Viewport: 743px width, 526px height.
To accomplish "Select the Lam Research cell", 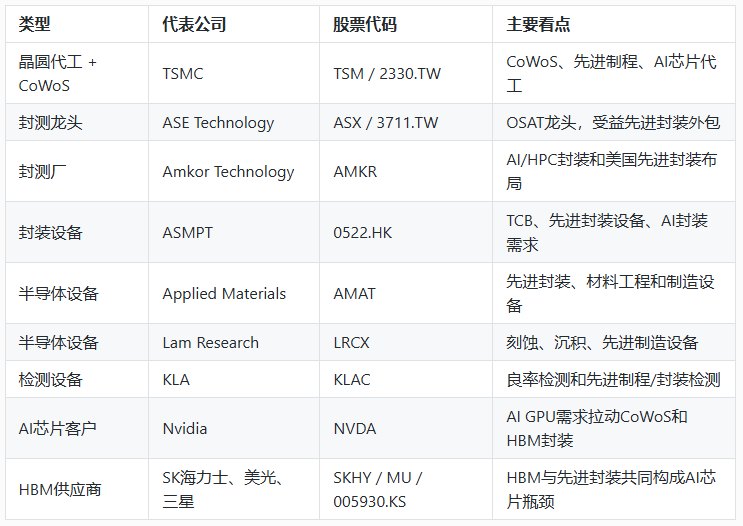I will click(234, 342).
